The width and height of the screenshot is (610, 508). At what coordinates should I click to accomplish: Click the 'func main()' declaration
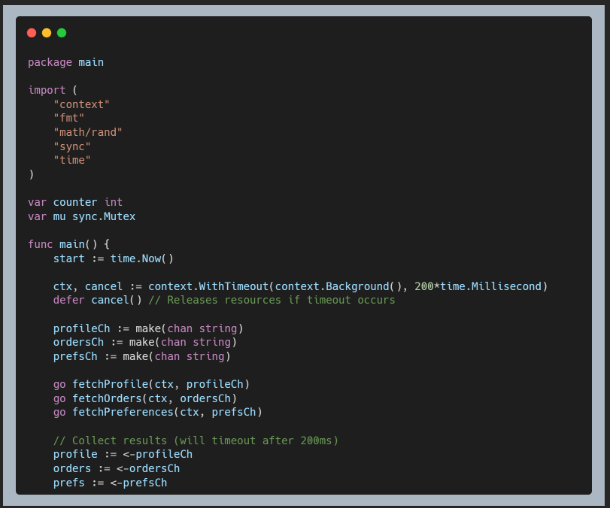[69, 244]
